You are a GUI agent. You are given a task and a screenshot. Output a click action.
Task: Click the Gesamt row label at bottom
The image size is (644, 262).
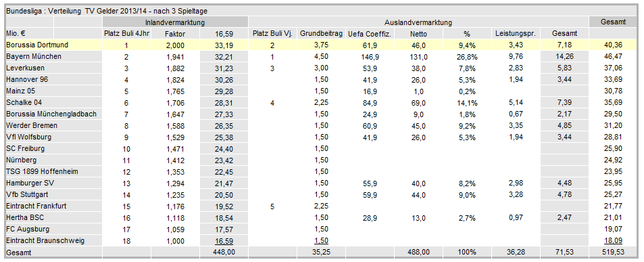point(53,252)
